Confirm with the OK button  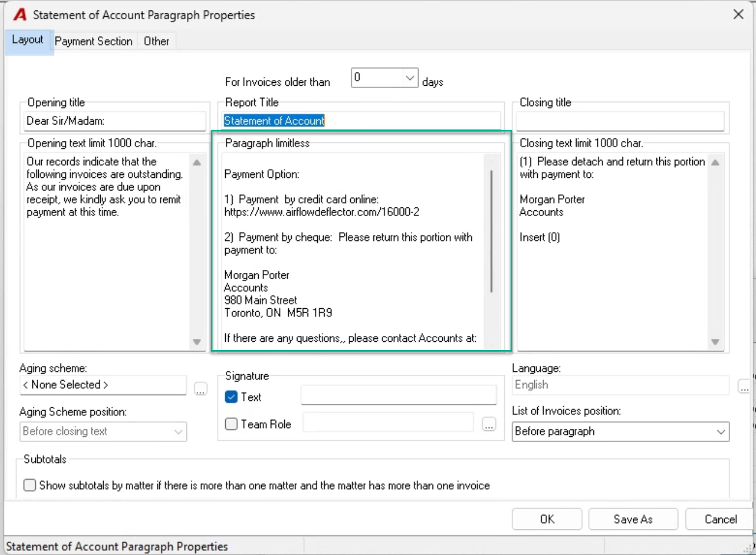coord(547,519)
